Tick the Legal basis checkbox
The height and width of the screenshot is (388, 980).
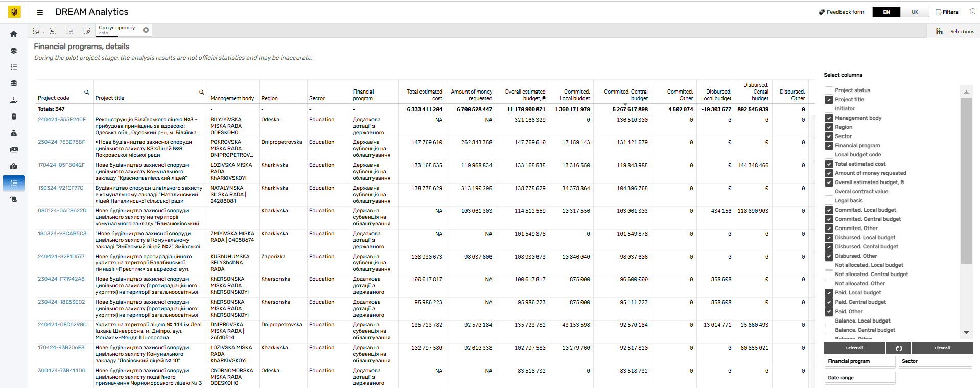tap(829, 201)
